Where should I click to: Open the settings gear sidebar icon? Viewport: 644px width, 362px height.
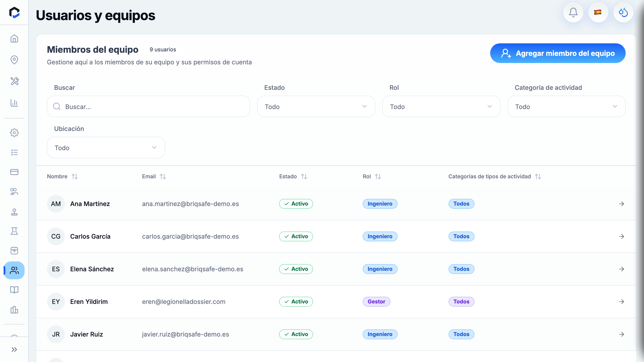(x=14, y=133)
